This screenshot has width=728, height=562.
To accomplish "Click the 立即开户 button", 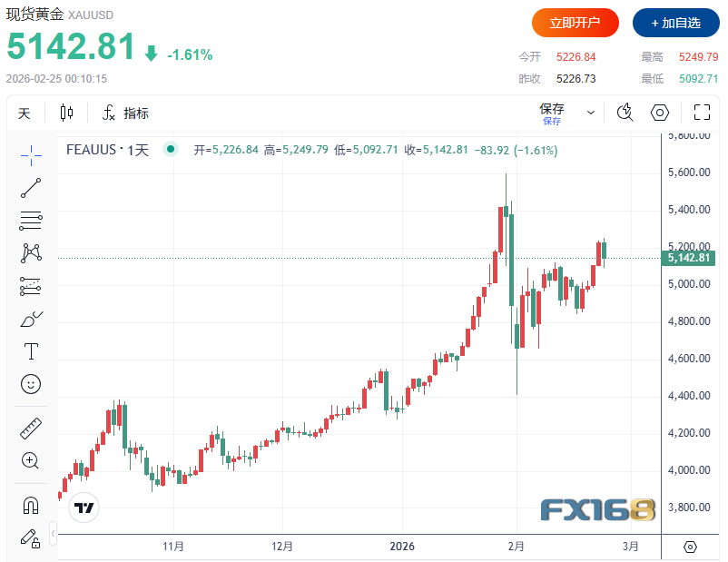I will pos(576,23).
